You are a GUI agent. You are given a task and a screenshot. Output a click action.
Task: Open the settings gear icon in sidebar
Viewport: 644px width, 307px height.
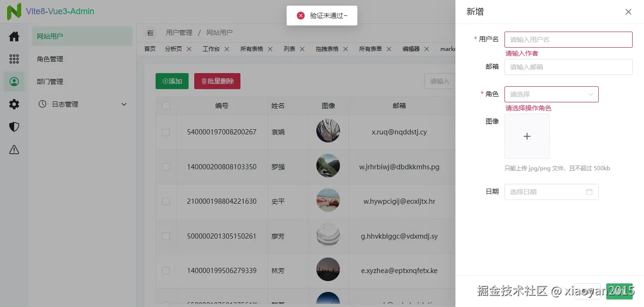tap(14, 104)
